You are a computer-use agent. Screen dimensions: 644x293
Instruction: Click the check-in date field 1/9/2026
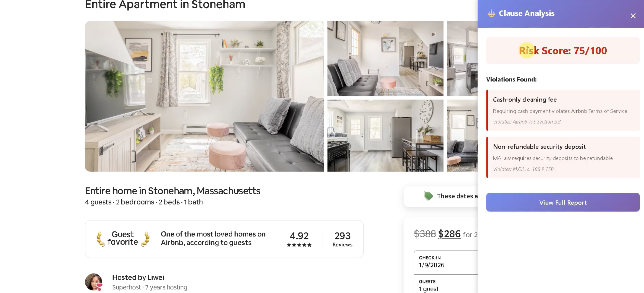click(446, 262)
